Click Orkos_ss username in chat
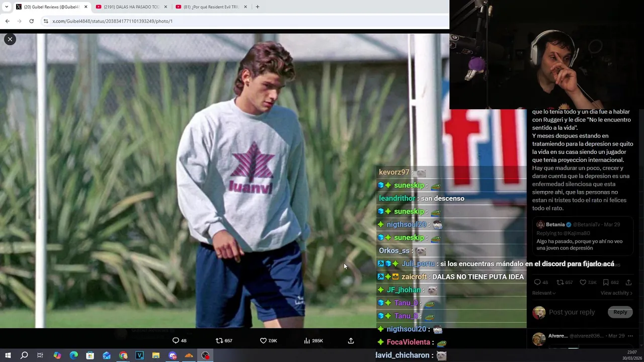Screen dimensions: 644x362 pos(394,250)
